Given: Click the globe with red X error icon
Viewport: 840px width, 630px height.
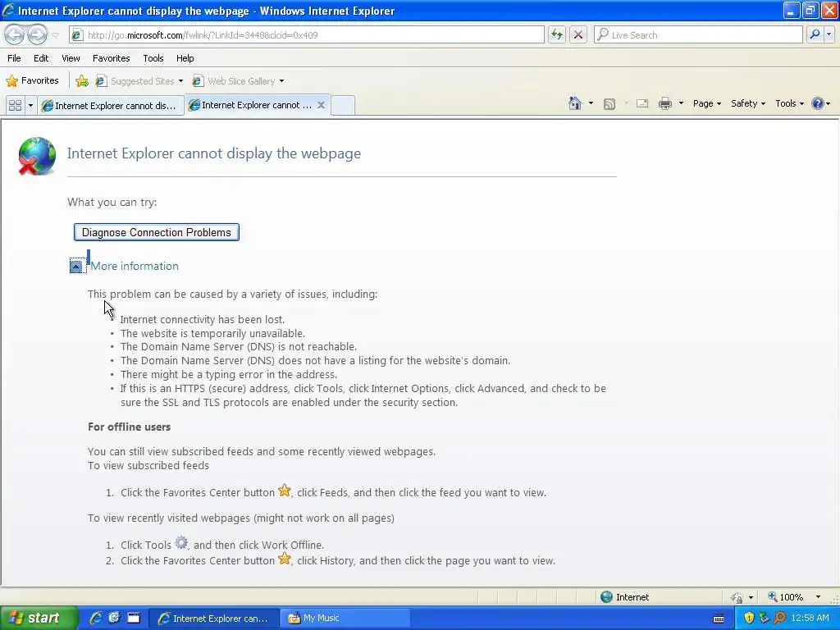Looking at the screenshot, I should [x=36, y=156].
